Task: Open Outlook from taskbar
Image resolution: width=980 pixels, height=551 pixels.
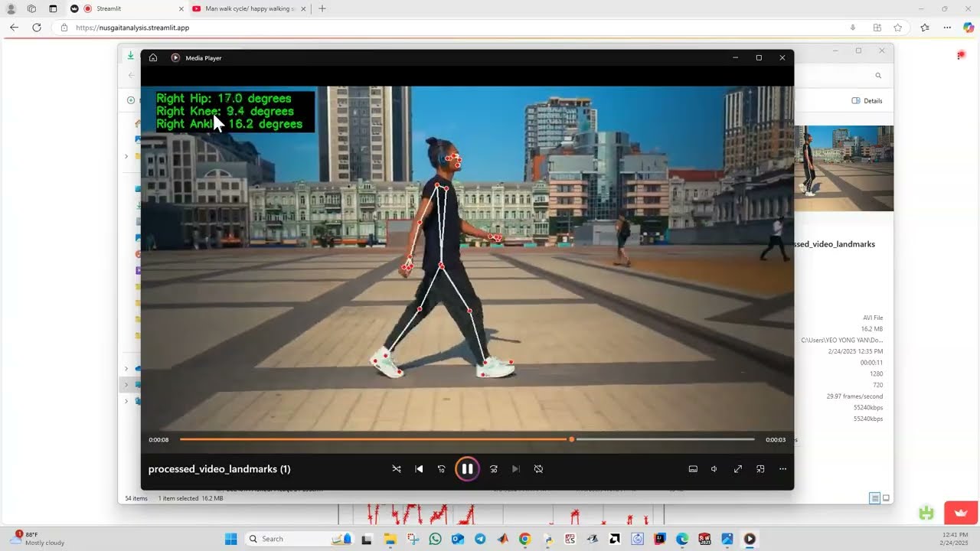Action: point(458,539)
